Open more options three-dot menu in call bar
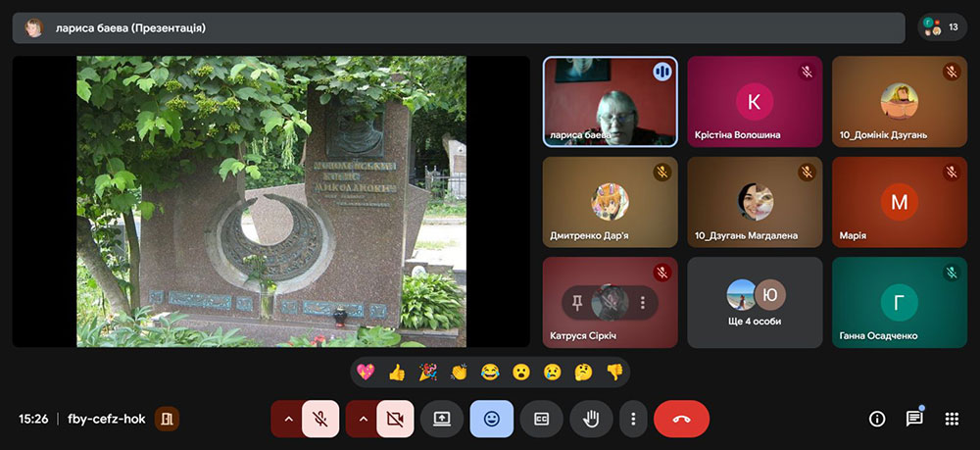The width and height of the screenshot is (980, 450). tap(633, 419)
